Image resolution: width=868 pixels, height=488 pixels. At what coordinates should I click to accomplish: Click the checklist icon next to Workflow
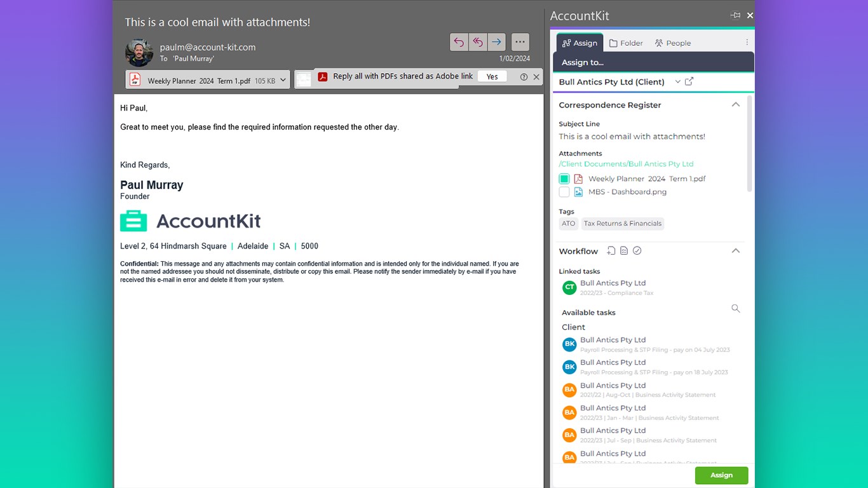pyautogui.click(x=624, y=251)
